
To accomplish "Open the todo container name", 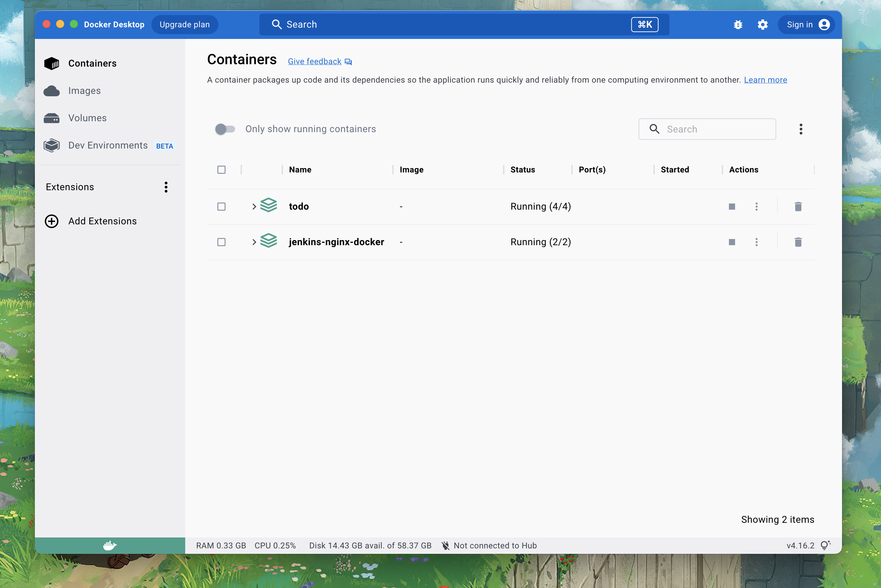I will point(299,207).
